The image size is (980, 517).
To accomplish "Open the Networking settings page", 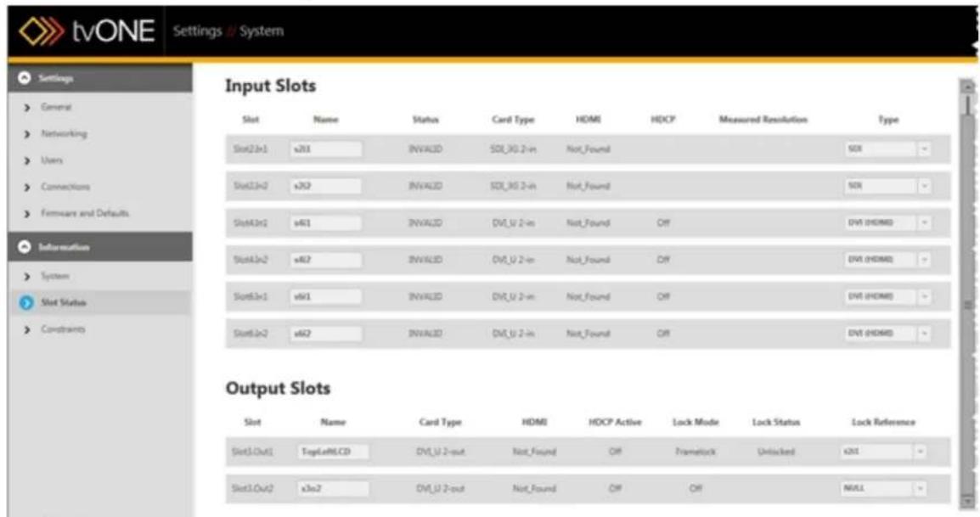I will 64,134.
